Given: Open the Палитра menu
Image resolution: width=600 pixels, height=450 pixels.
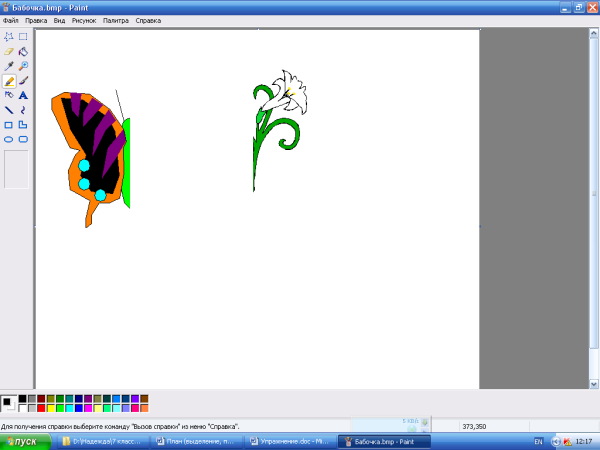Looking at the screenshot, I should 115,20.
